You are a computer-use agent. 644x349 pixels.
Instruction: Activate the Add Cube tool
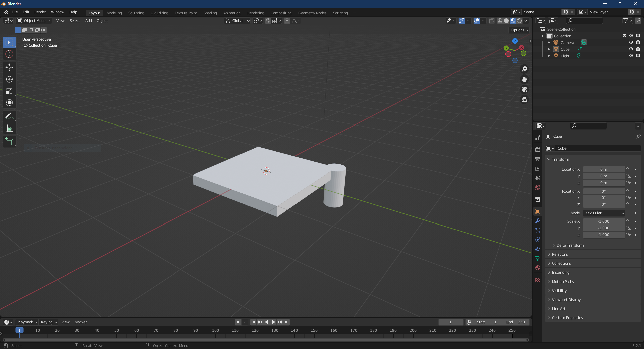[9, 141]
